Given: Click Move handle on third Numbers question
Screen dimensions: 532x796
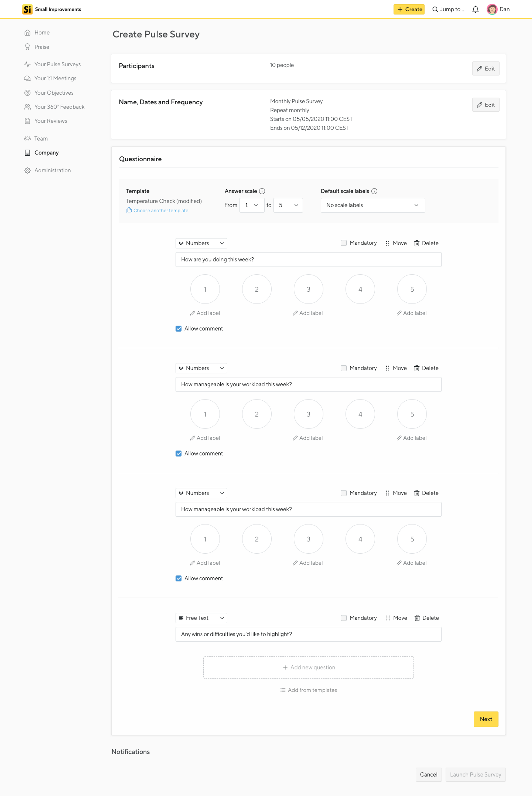Looking at the screenshot, I should click(x=396, y=493).
